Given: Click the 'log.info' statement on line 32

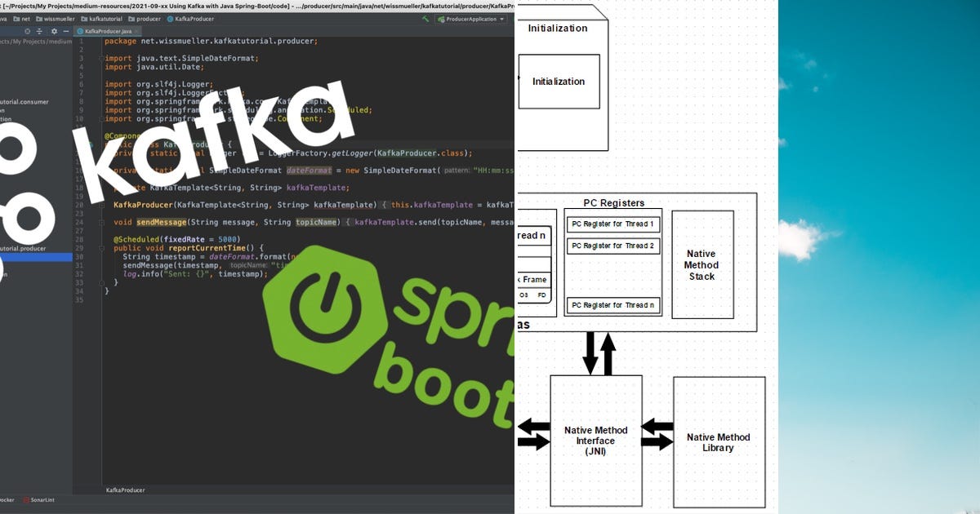Looking at the screenshot, I should click(x=194, y=274).
